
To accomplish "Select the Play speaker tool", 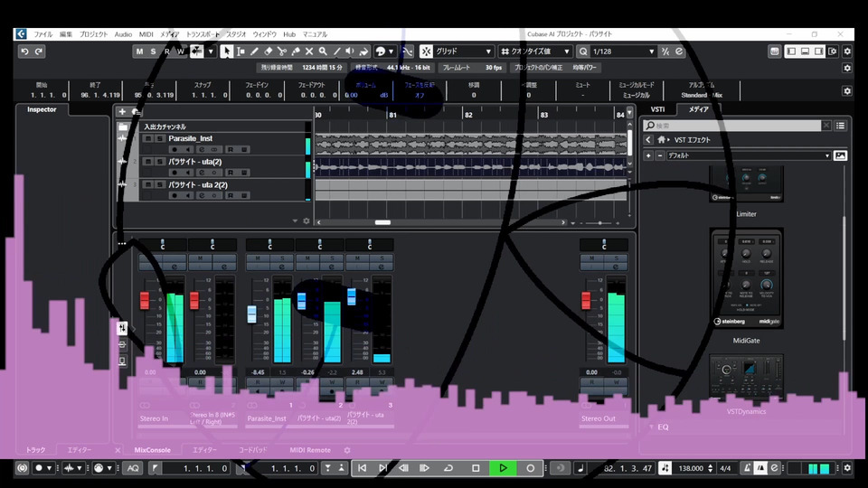I will (350, 52).
